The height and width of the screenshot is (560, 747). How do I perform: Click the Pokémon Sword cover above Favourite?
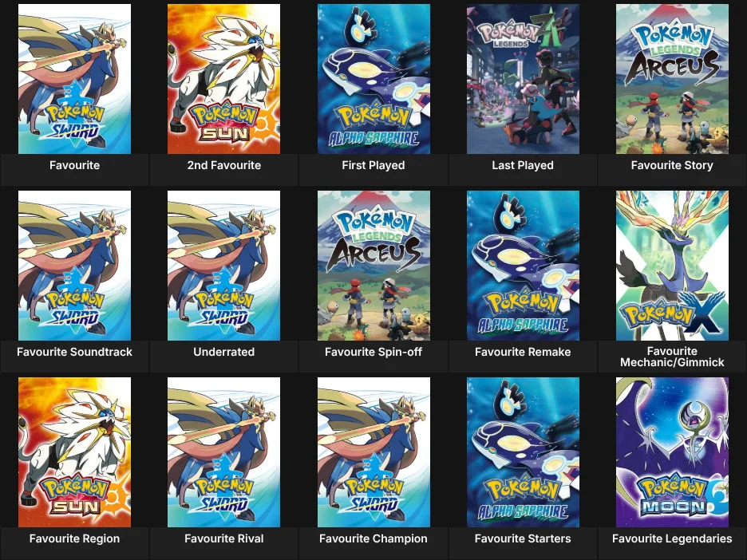click(74, 79)
